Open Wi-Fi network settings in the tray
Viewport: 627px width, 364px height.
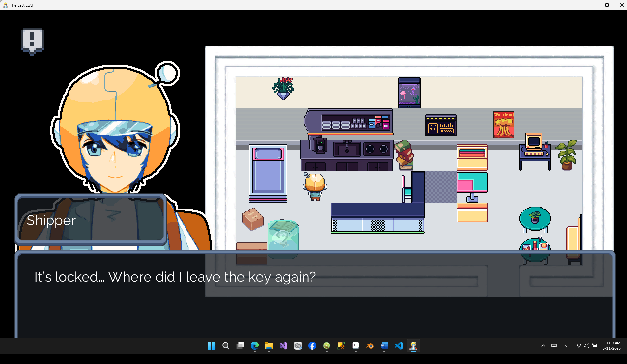579,346
